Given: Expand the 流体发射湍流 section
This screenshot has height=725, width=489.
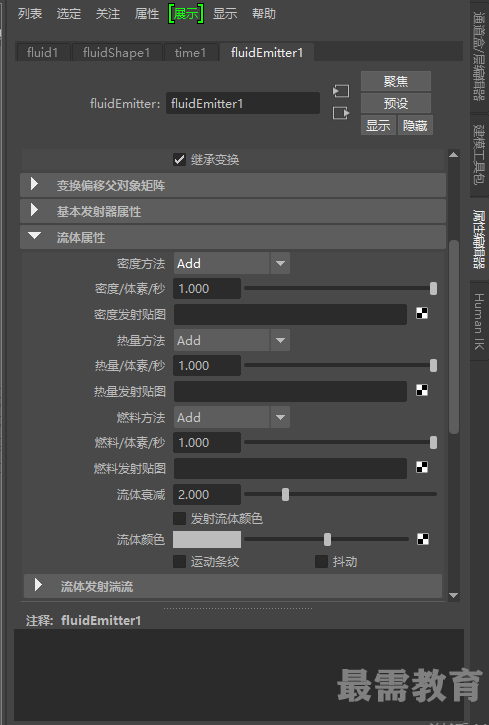Looking at the screenshot, I should (x=233, y=586).
